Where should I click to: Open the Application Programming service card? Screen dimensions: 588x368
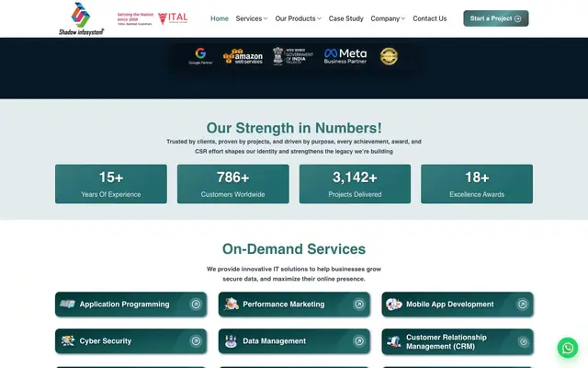tap(130, 305)
